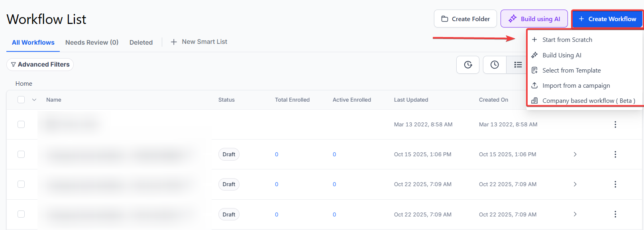Open three-dot menu for Mar 13 2022 row
Image resolution: width=644 pixels, height=230 pixels.
coord(615,124)
